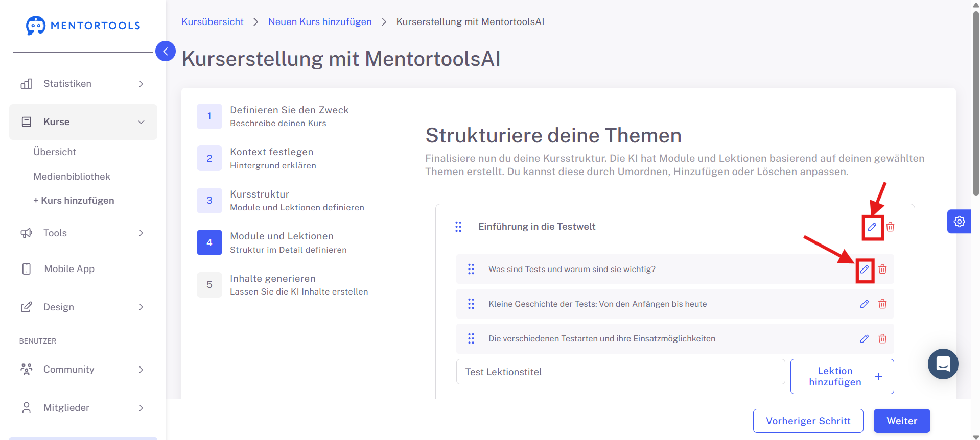Open the chat support bubble
The width and height of the screenshot is (980, 440).
(943, 364)
